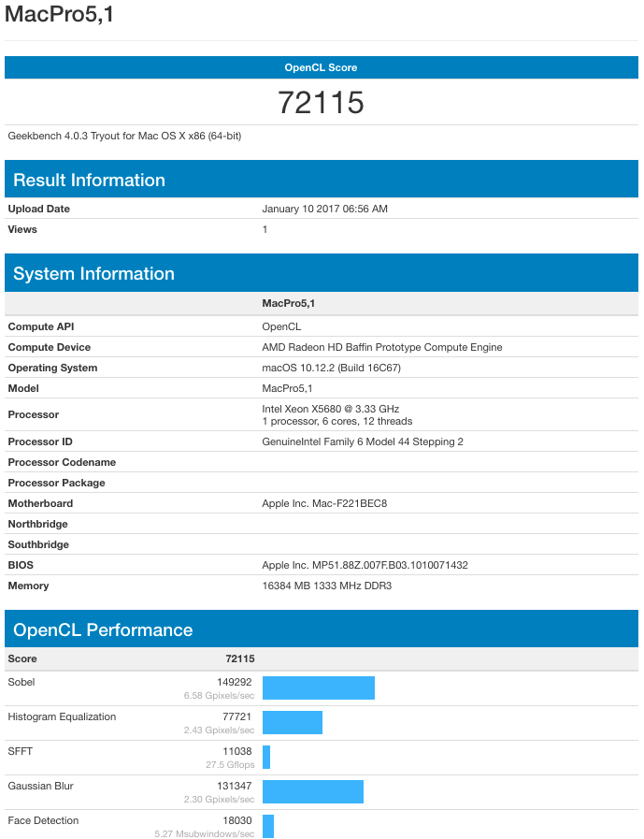Screen dimensions: 644x839
Task: Select the MacPro5,1 Model value
Action: click(287, 388)
